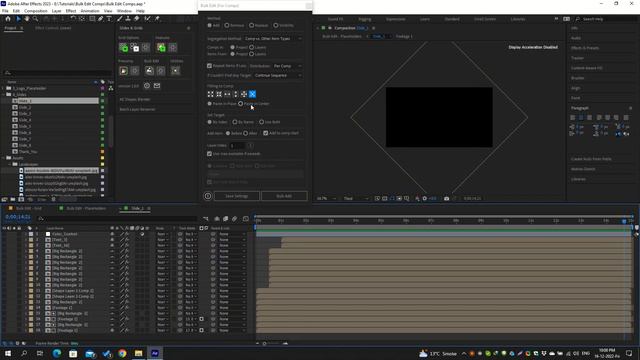
Task: Click the first Bulk Edit script icon
Action: coord(149,71)
